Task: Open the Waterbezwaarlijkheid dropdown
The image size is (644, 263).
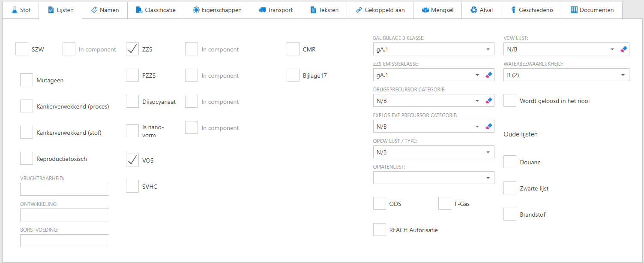Action: 623,75
